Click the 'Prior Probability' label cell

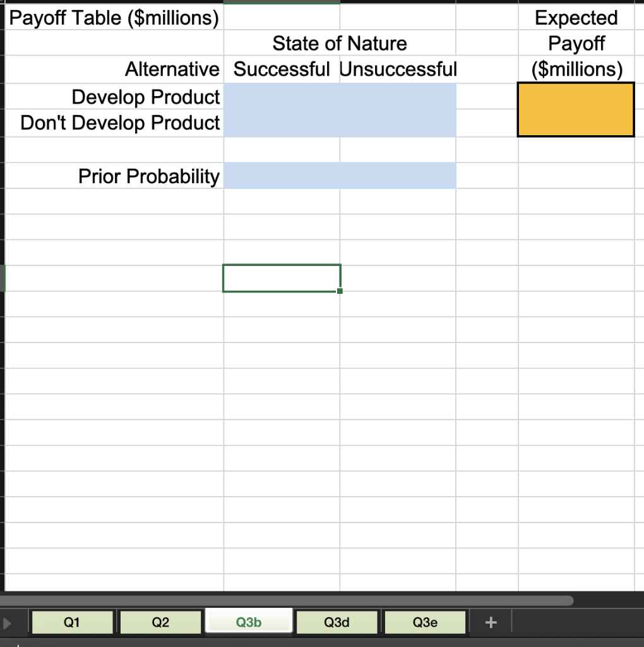pos(148,176)
